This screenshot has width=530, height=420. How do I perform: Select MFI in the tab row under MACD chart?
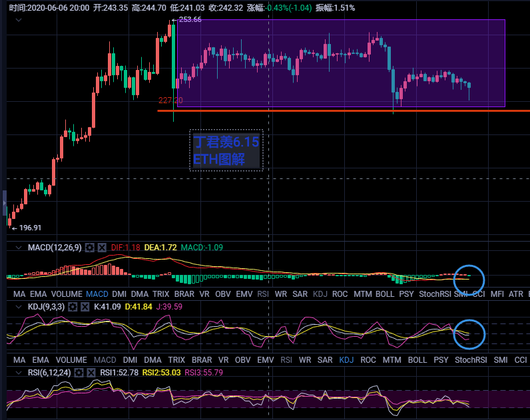497,294
